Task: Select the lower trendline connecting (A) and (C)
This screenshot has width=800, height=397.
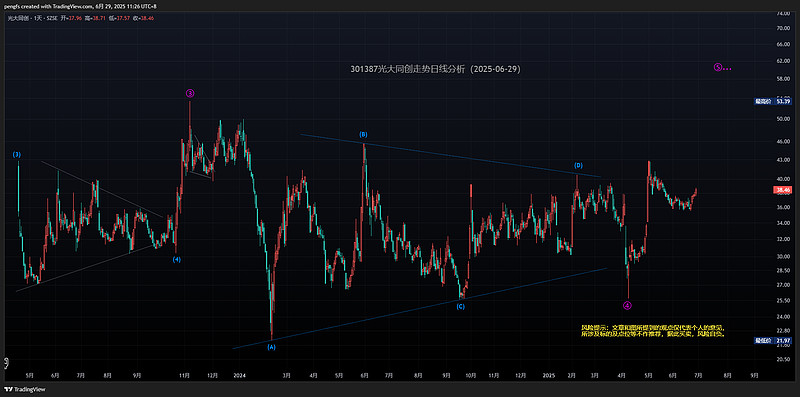Action: point(419,308)
